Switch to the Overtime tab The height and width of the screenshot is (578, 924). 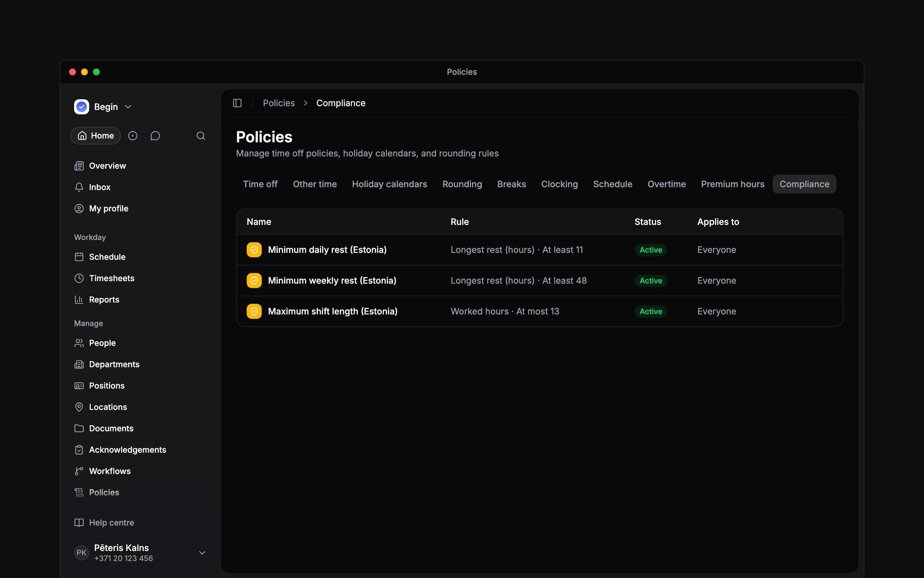tap(667, 184)
